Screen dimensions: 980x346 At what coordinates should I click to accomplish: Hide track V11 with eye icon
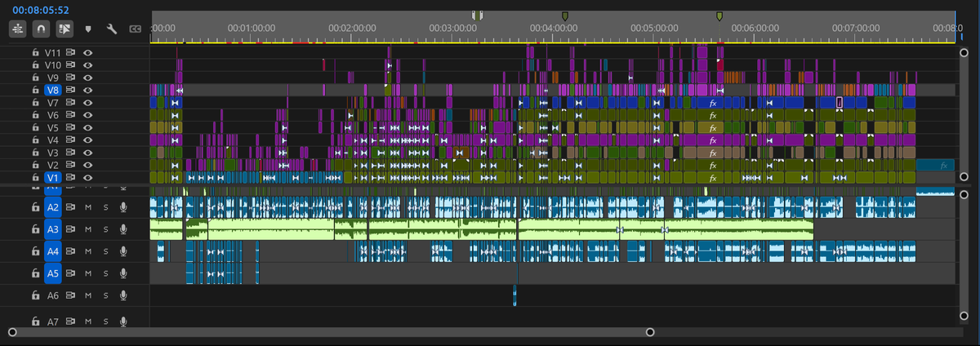[x=87, y=52]
